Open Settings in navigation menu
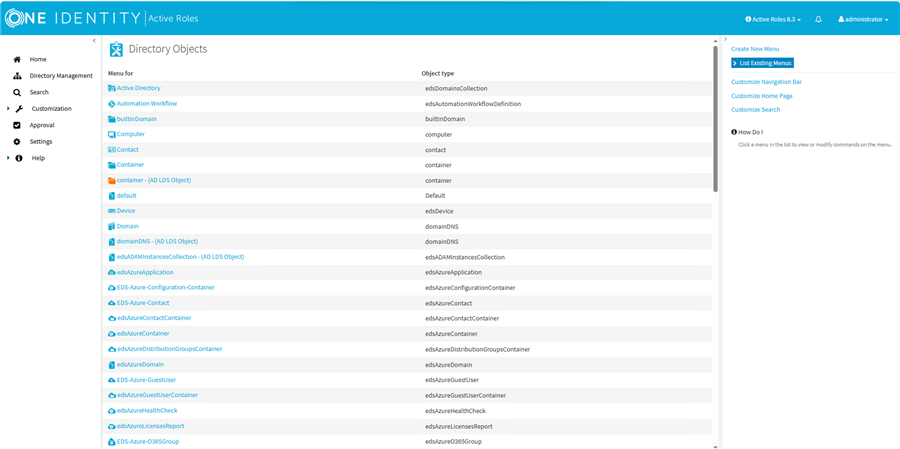This screenshot has width=900, height=449. (41, 141)
